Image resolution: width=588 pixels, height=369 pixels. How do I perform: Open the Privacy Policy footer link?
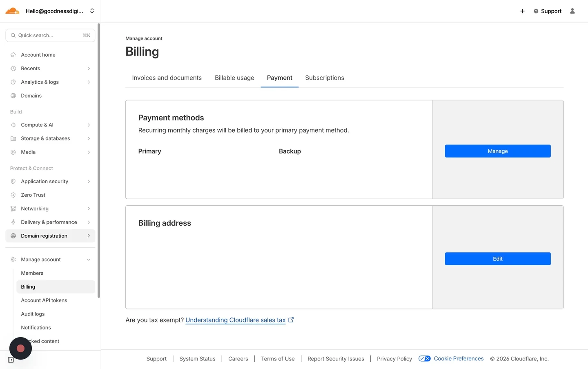(x=394, y=359)
